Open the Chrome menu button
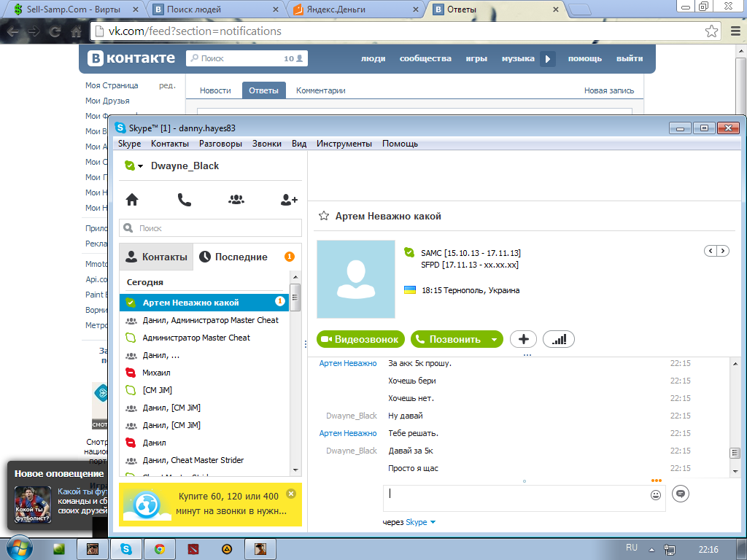This screenshot has height=560, width=747. [x=735, y=31]
